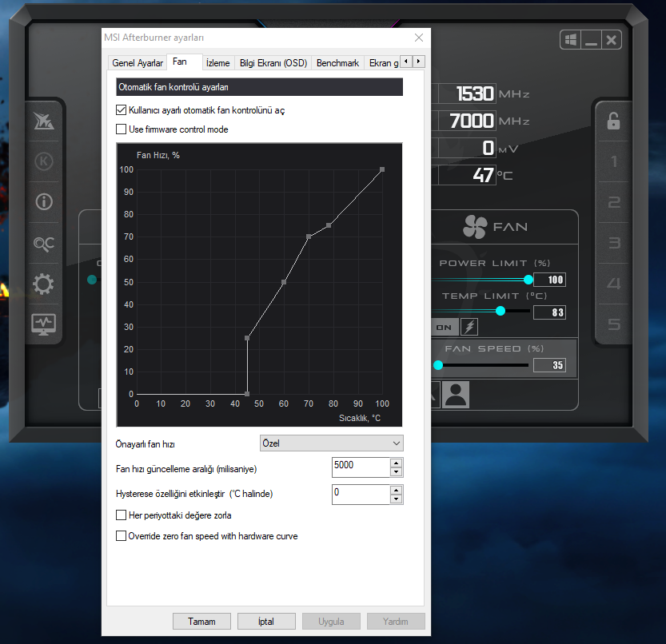Switch to İzleme tab

coord(218,63)
